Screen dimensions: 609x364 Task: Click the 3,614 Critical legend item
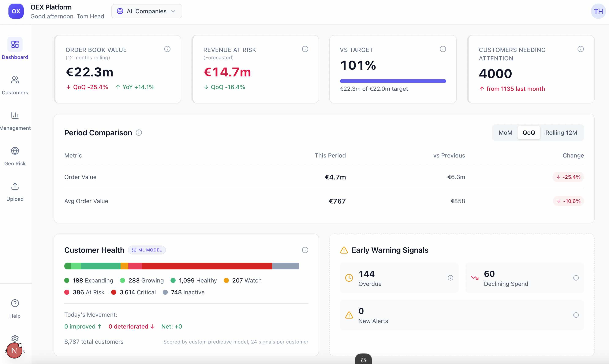[x=134, y=292]
